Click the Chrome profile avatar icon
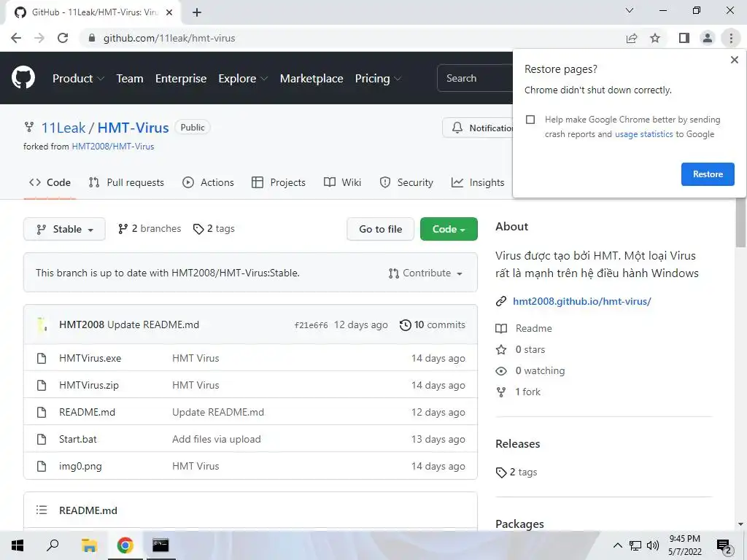This screenshot has height=560, width=747. coord(708,38)
